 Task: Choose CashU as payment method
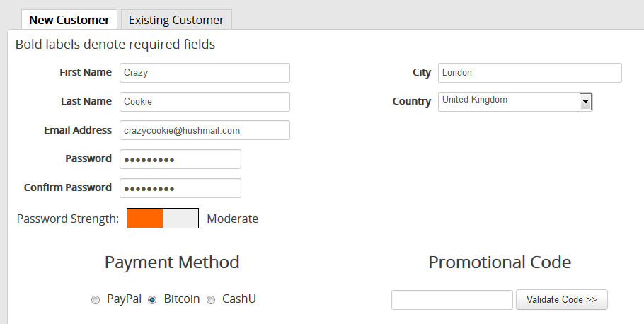(211, 300)
